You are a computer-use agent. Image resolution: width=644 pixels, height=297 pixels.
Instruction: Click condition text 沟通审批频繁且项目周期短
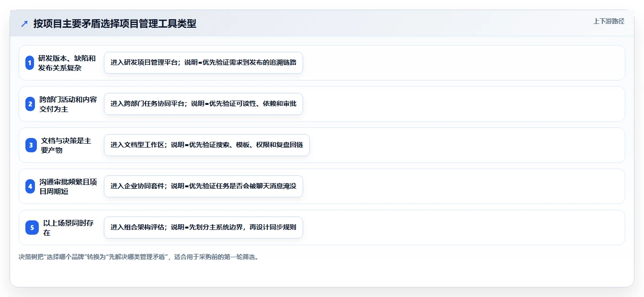click(x=68, y=186)
